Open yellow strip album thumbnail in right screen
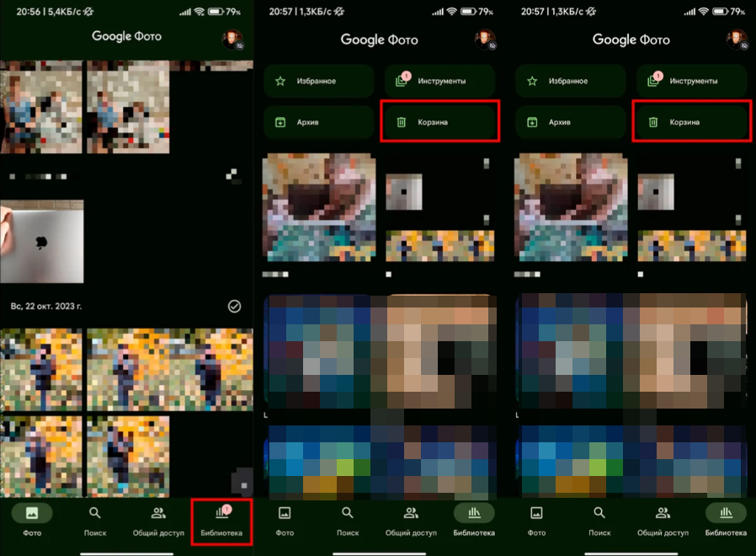This screenshot has height=556, width=756. tap(692, 246)
